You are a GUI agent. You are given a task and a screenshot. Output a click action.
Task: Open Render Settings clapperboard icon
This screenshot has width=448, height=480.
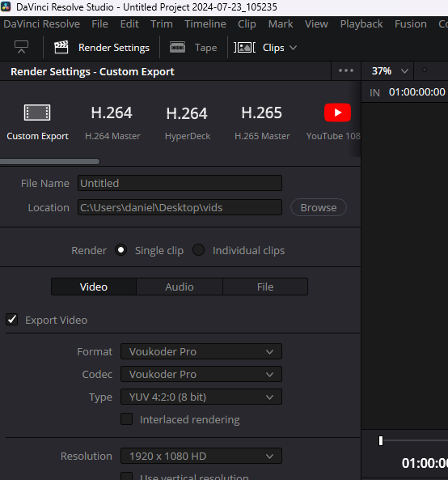[61, 48]
